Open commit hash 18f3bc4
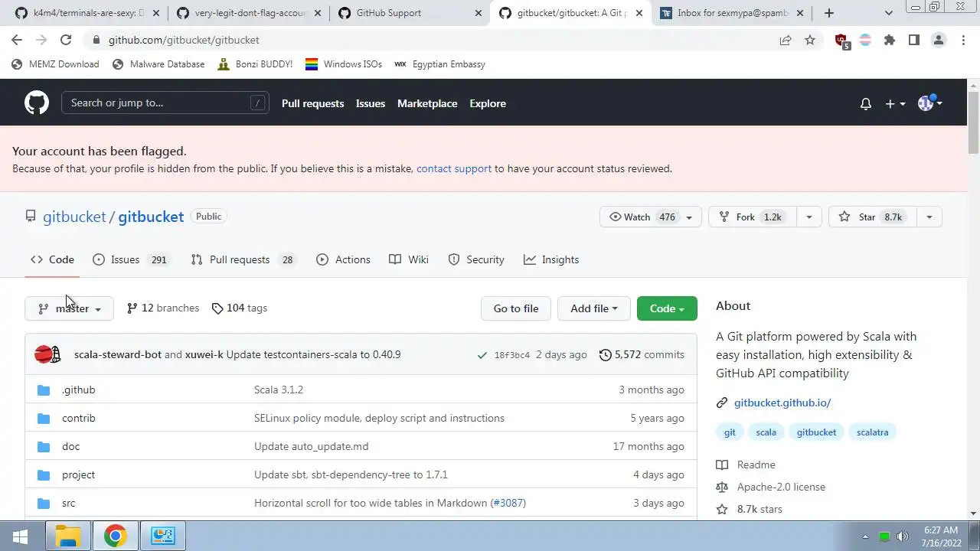This screenshot has width=980, height=551. click(x=511, y=355)
